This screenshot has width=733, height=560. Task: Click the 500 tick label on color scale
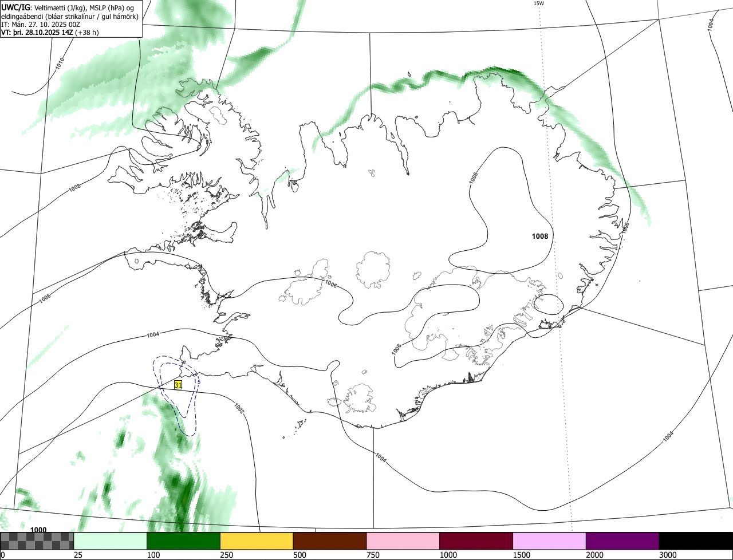point(300,555)
